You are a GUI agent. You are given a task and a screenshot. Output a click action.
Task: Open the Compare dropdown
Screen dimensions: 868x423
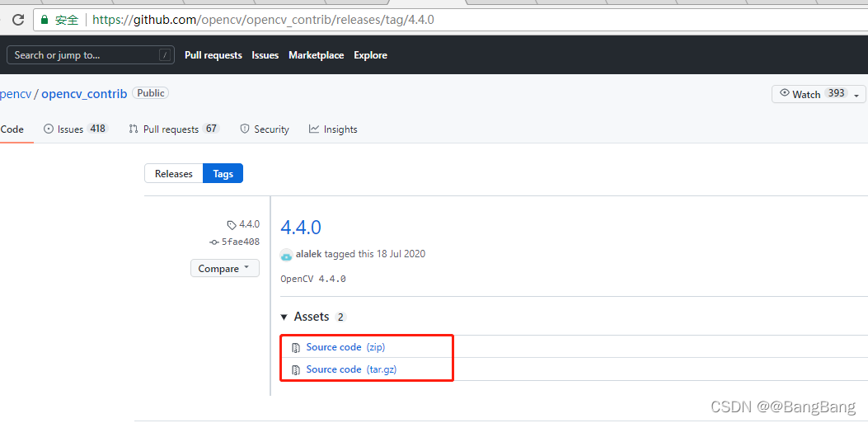[x=224, y=269]
